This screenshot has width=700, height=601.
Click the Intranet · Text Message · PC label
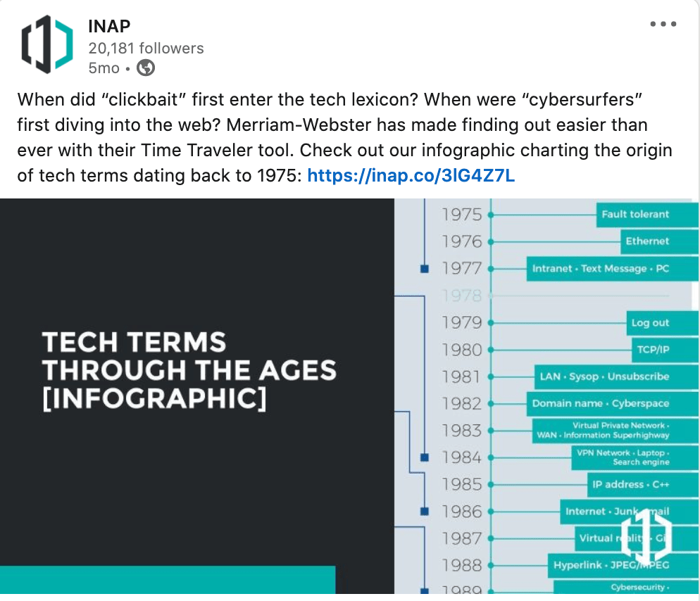pyautogui.click(x=600, y=269)
